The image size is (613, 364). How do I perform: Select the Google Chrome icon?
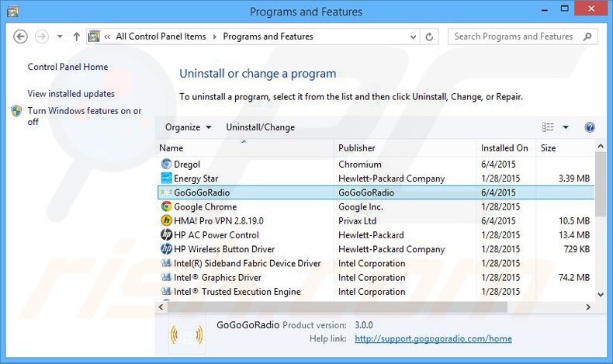coord(166,206)
